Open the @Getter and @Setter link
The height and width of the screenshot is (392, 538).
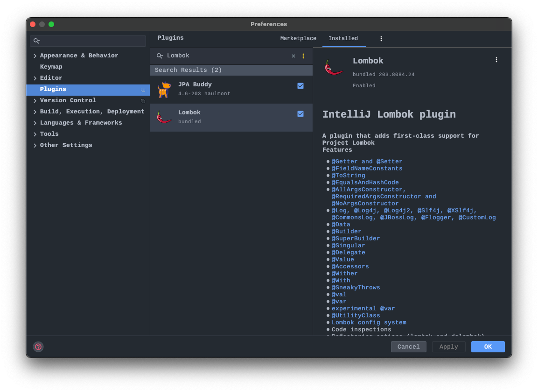(x=367, y=161)
